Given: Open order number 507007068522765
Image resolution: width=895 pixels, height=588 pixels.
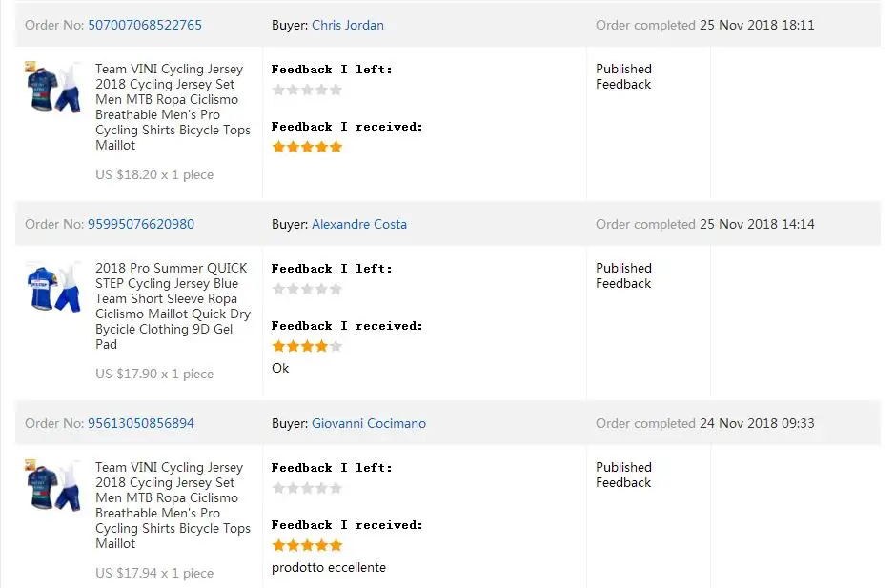Looking at the screenshot, I should tap(145, 25).
